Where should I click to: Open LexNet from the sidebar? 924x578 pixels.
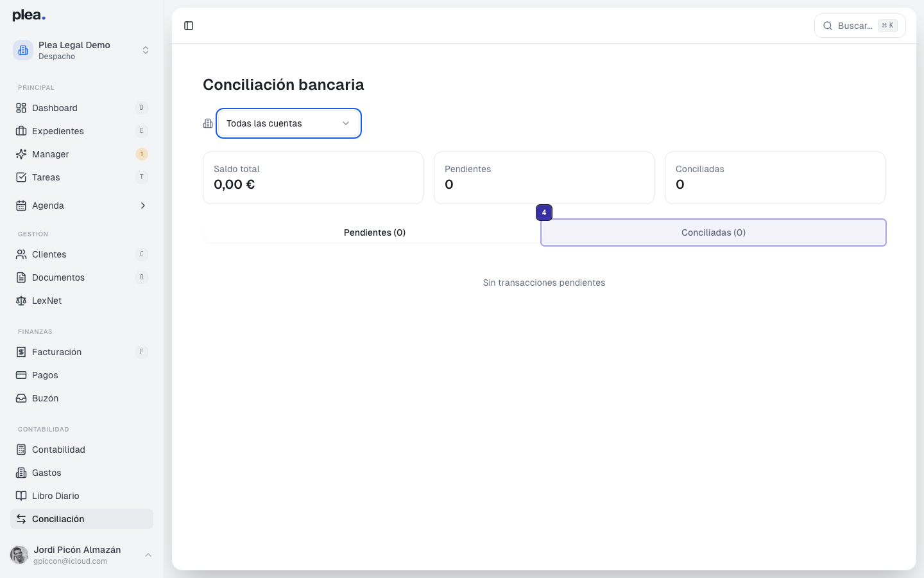click(82, 301)
